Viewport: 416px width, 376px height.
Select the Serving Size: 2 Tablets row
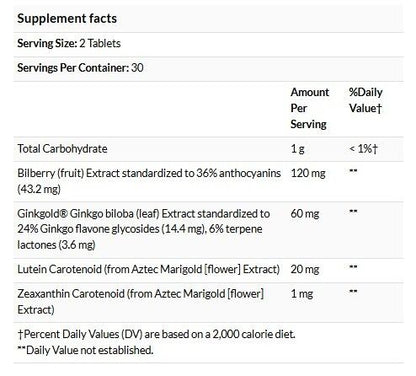click(208, 44)
